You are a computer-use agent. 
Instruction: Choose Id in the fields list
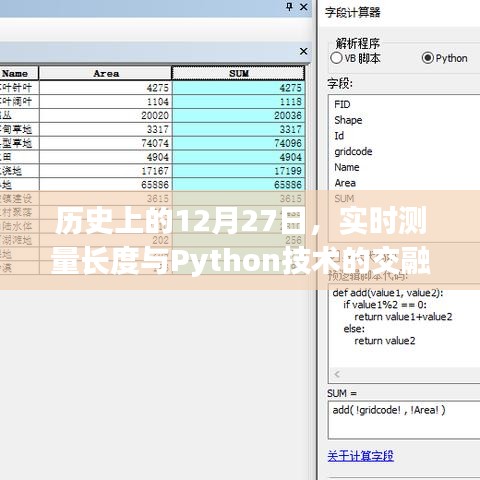click(x=339, y=136)
